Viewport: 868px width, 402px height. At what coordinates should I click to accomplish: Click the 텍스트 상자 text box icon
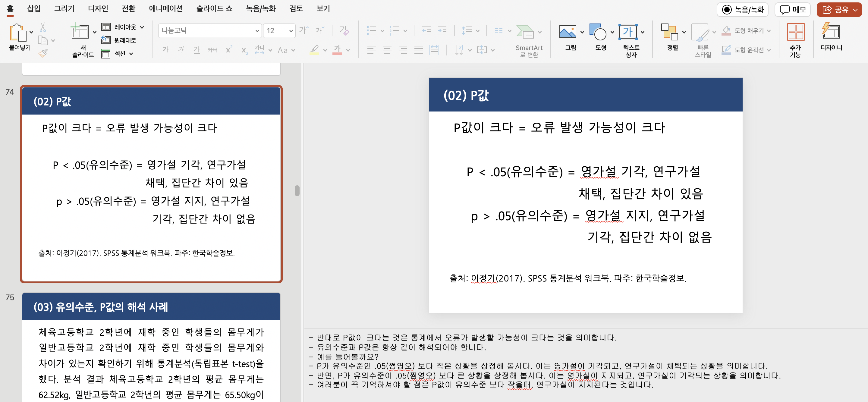point(628,32)
